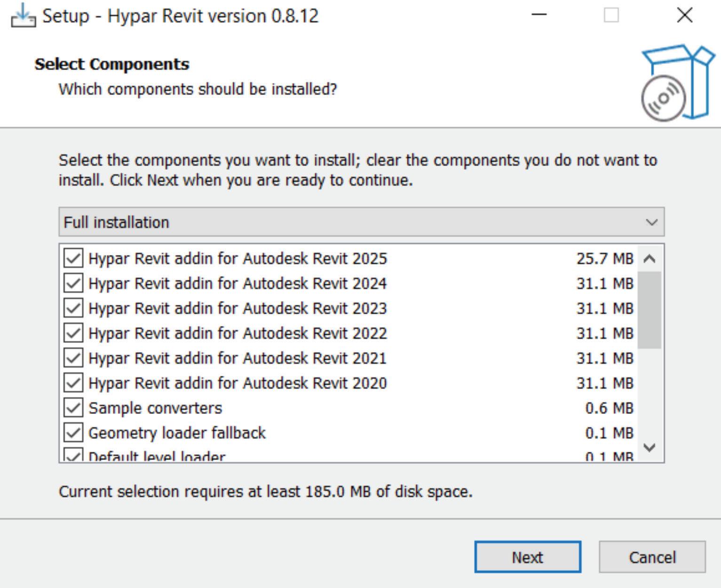Click the 'Sample converters' label
Screen dimensions: 721x588
155,408
